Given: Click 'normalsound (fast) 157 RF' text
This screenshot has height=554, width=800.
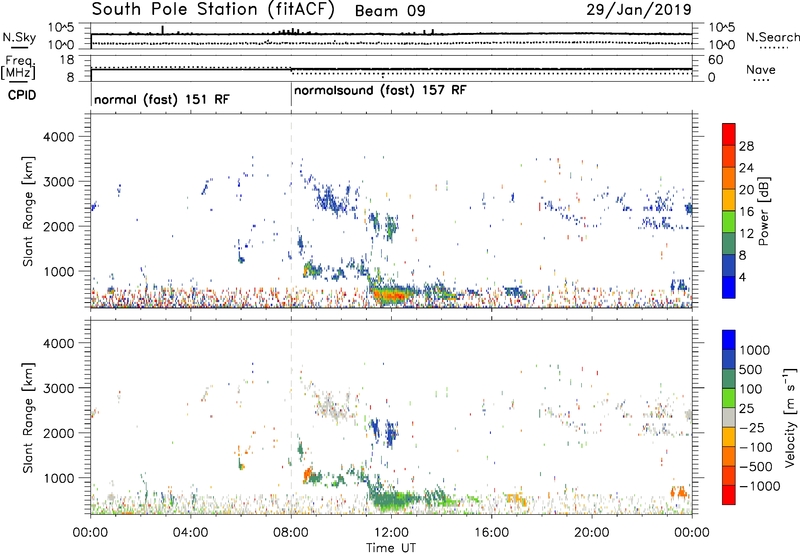Looking at the screenshot, I should pos(380,91).
